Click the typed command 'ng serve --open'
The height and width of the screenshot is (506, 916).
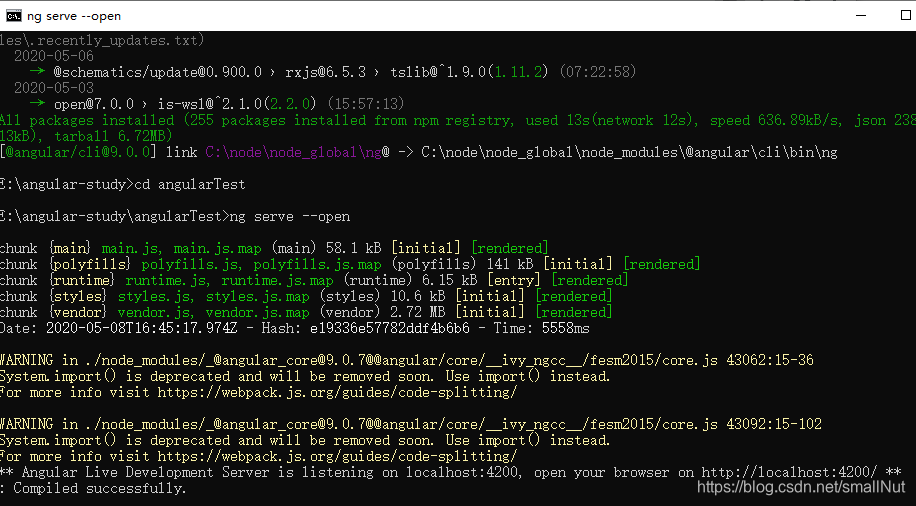[290, 216]
